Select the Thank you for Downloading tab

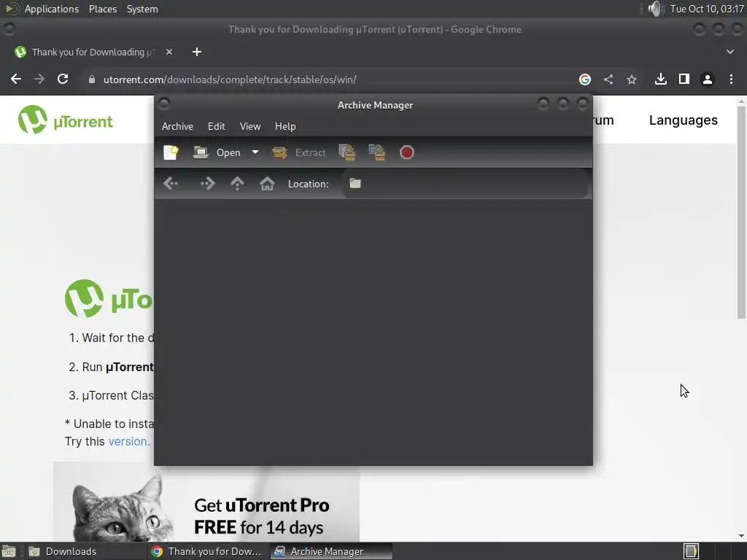coord(94,52)
